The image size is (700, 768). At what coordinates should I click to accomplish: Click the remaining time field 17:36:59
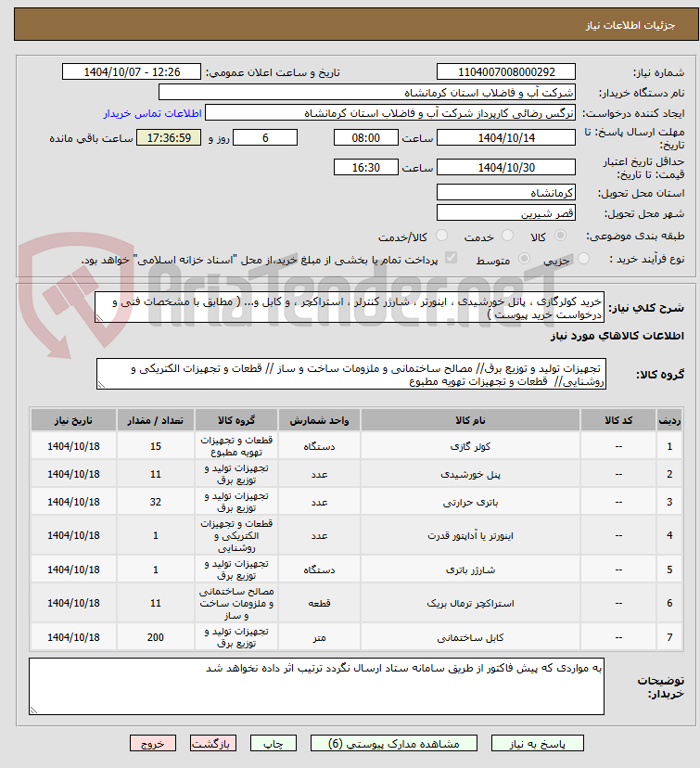169,137
